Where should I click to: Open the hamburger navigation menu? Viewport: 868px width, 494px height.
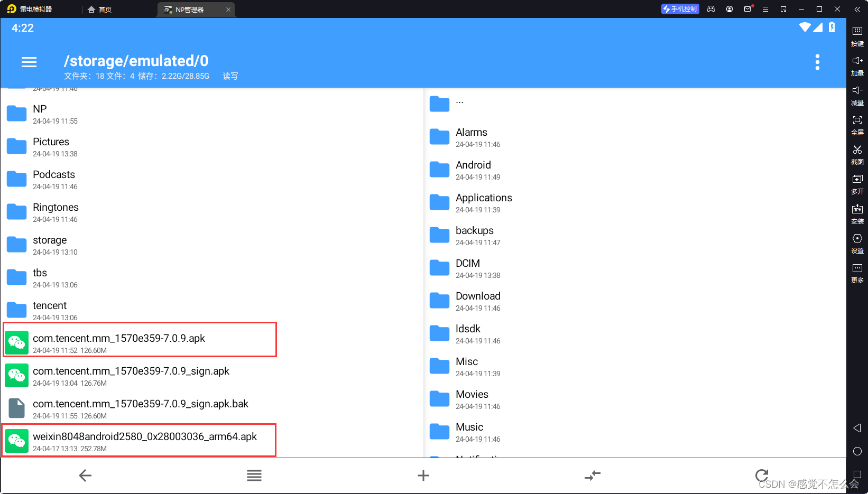[x=29, y=62]
